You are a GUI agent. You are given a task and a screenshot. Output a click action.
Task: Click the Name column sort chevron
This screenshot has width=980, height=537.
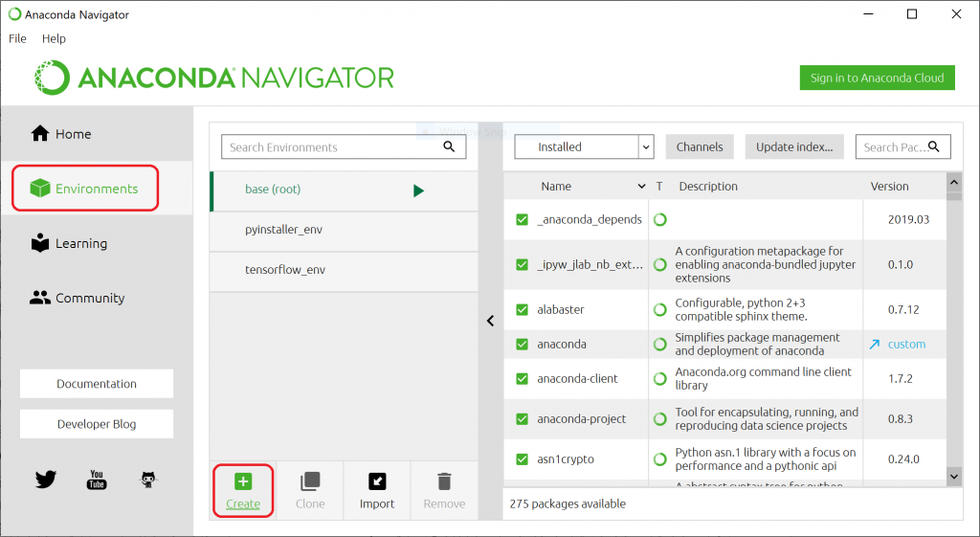point(641,187)
